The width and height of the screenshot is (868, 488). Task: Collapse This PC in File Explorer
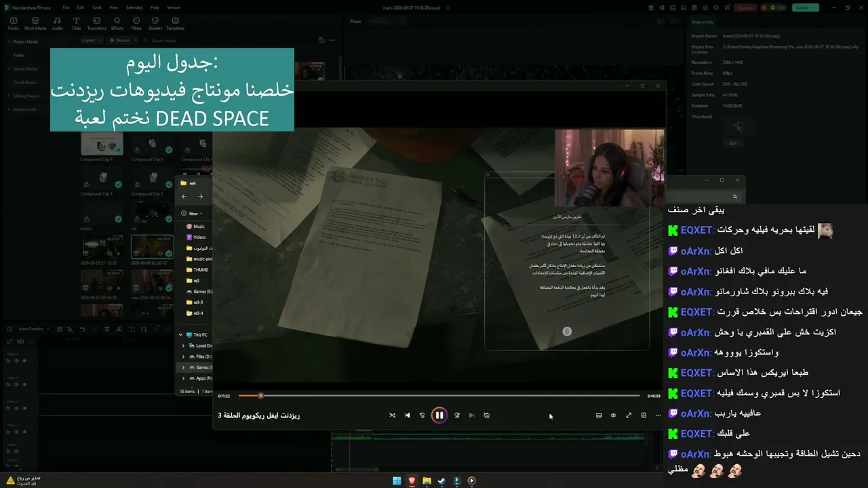(x=181, y=335)
